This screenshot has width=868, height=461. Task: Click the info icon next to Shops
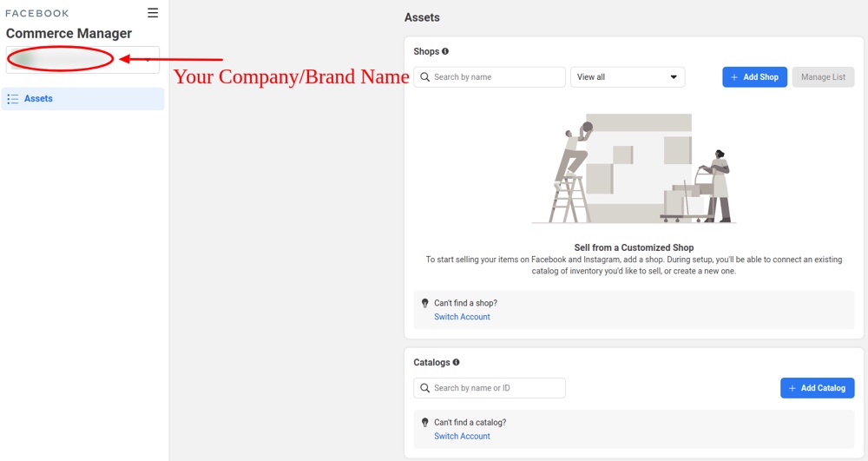pyautogui.click(x=445, y=52)
